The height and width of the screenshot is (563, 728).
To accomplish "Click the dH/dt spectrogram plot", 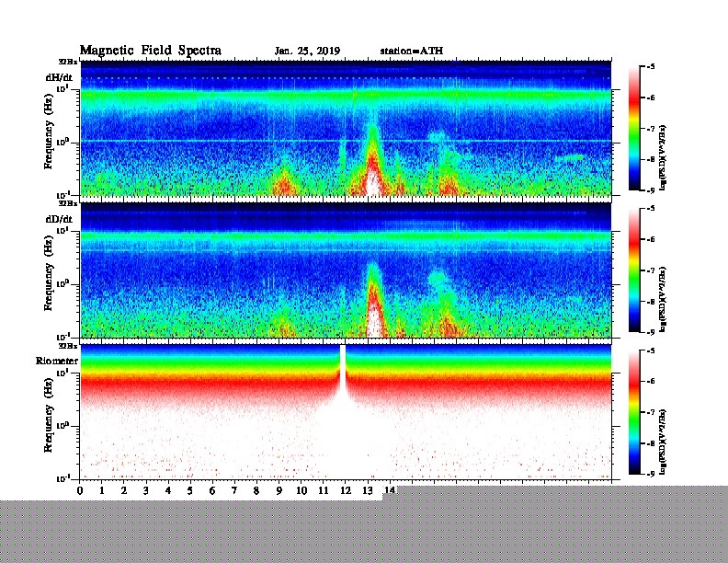I will (x=346, y=128).
